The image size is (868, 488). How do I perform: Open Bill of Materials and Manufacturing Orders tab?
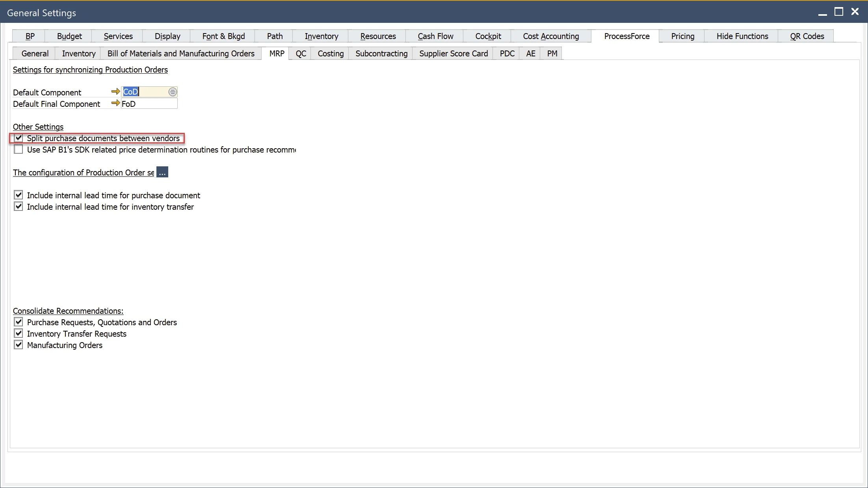point(181,54)
